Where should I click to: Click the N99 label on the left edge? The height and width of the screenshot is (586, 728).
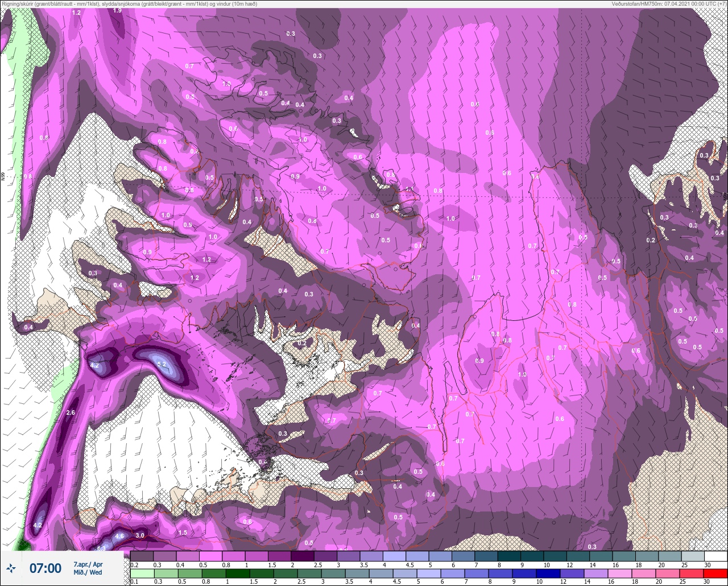click(x=3, y=177)
